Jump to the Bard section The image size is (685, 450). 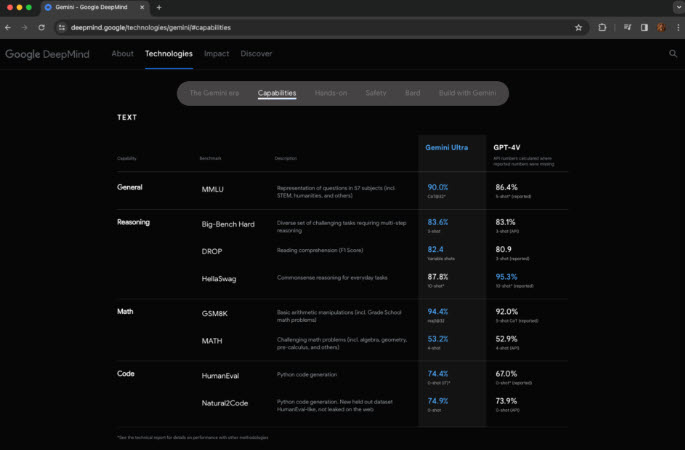pyautogui.click(x=412, y=93)
